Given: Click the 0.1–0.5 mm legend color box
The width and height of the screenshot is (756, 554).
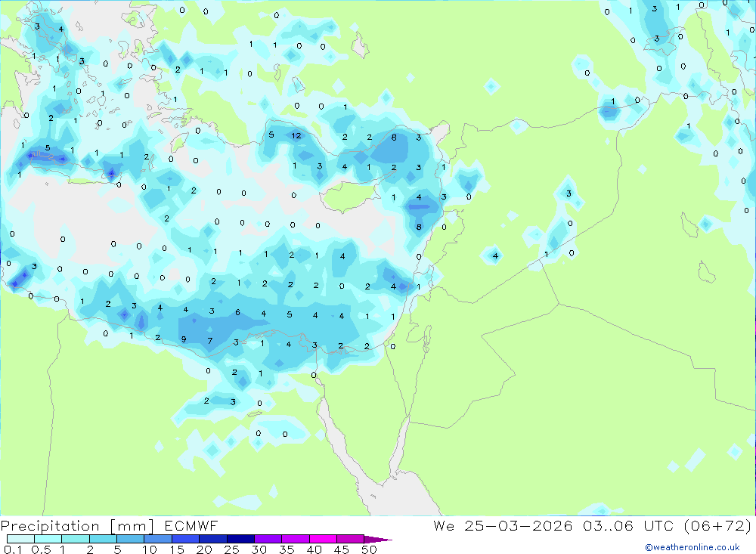Looking at the screenshot, I should (x=20, y=539).
